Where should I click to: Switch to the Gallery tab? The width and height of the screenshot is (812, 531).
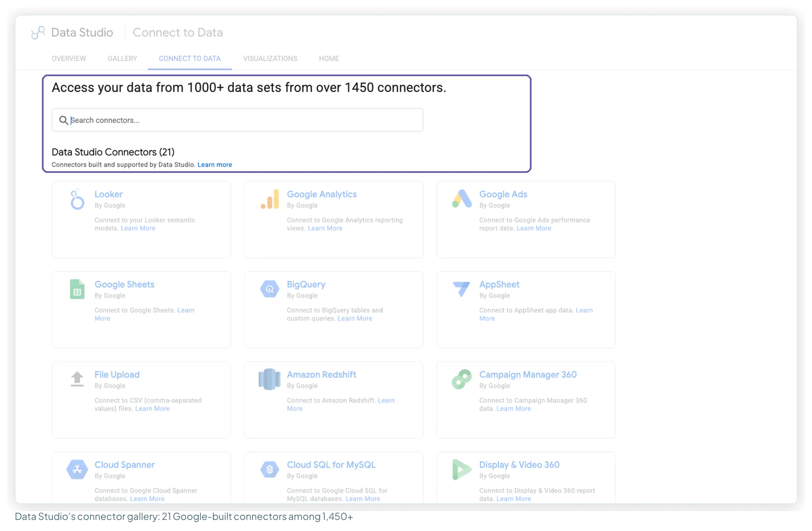click(122, 58)
